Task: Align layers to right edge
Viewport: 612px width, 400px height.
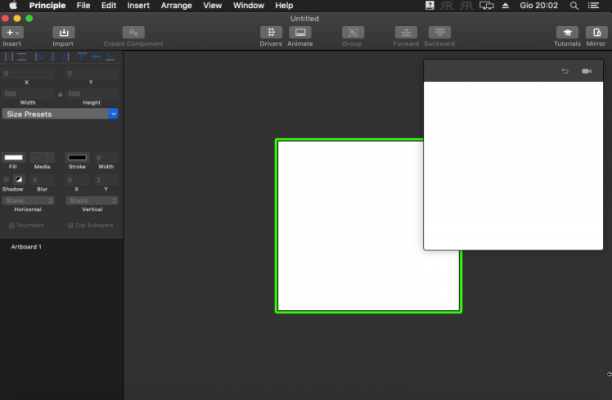Action: (x=66, y=57)
